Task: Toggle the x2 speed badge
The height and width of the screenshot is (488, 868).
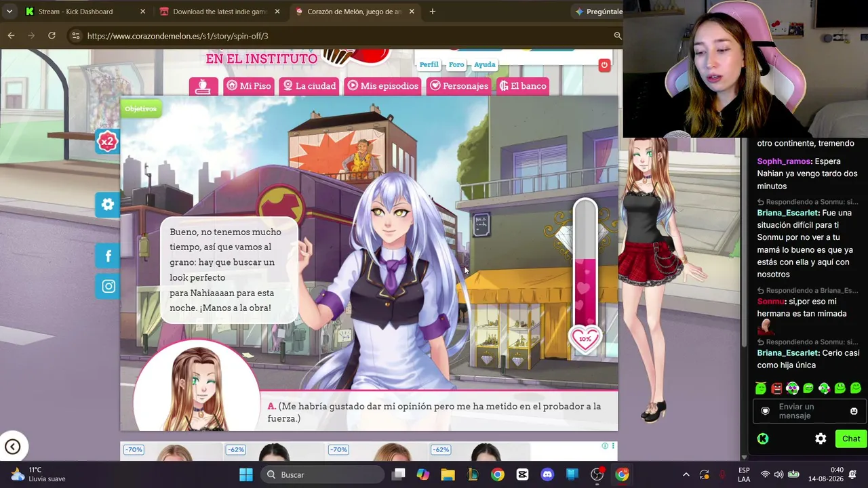Action: tap(107, 142)
